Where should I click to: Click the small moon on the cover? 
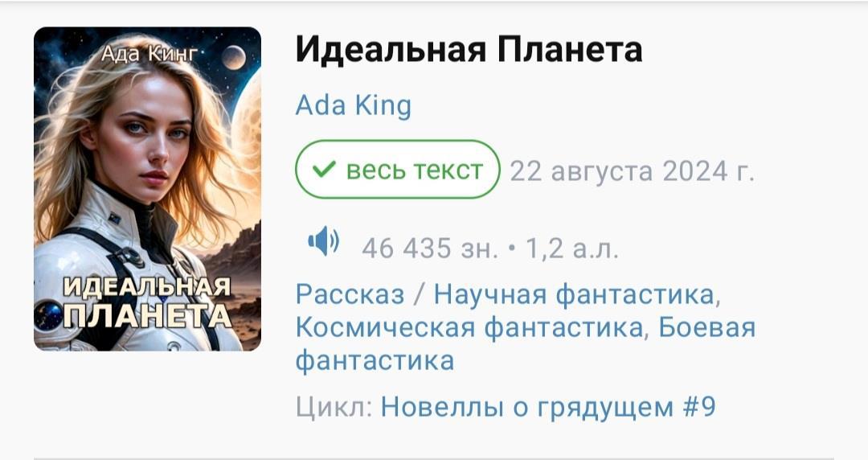233,57
